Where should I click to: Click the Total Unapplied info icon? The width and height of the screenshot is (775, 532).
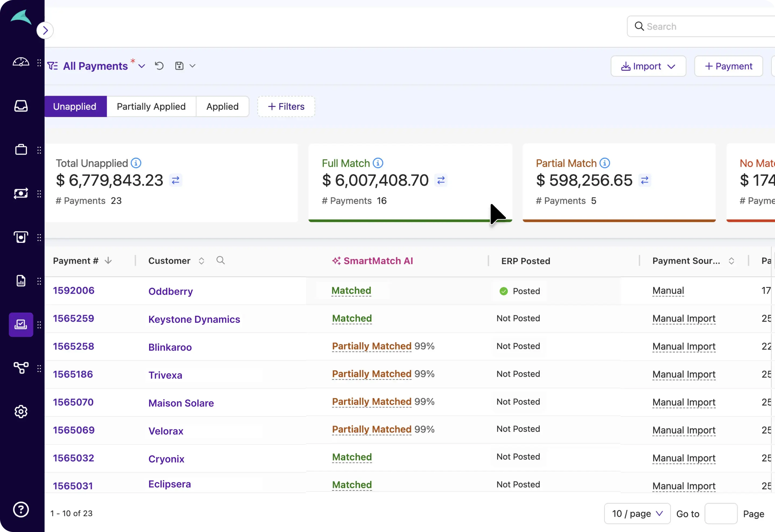tap(136, 163)
